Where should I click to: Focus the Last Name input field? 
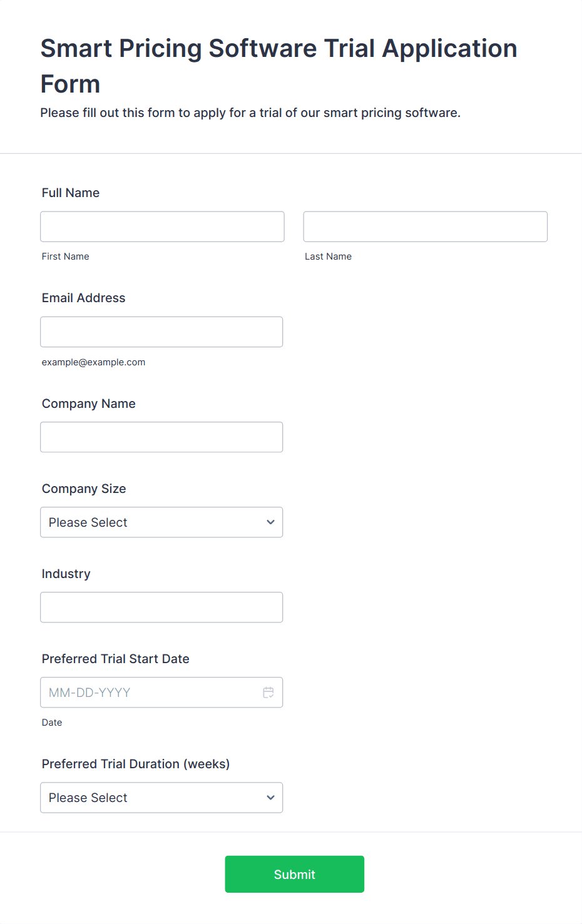(x=425, y=226)
